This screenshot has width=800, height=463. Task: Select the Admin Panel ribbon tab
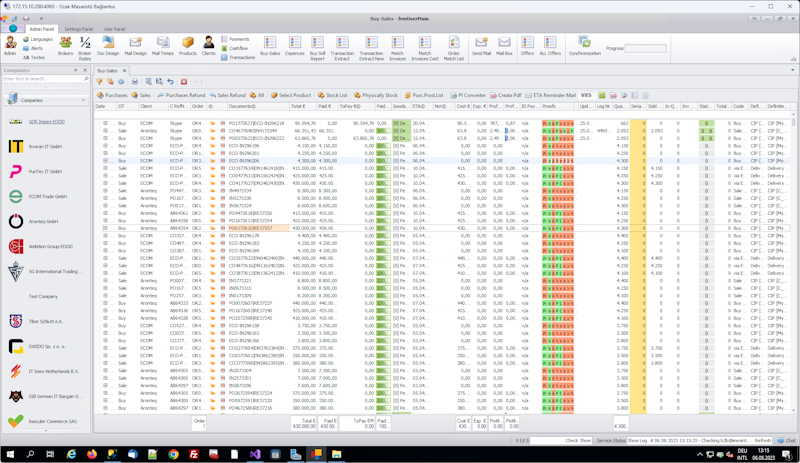click(41, 29)
